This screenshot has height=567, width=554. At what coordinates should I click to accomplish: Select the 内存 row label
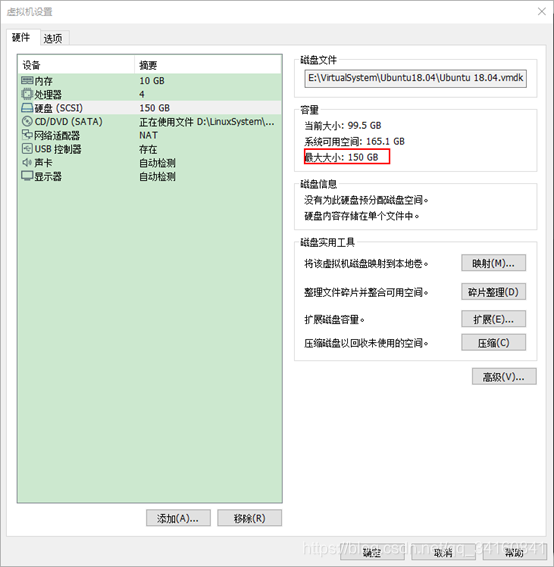point(44,81)
